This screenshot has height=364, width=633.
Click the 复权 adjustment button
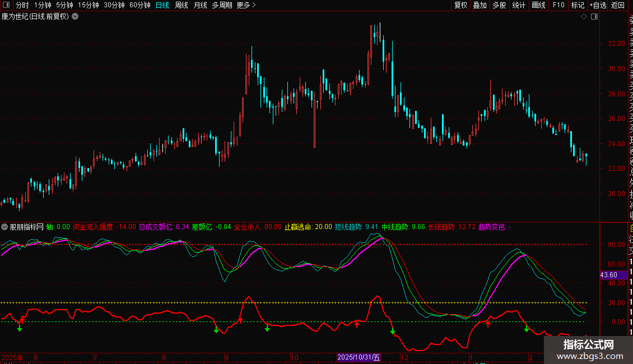(x=460, y=5)
